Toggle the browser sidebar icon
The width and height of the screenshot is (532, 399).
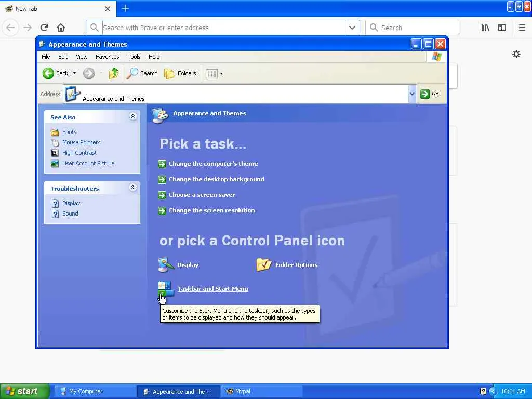pyautogui.click(x=502, y=28)
